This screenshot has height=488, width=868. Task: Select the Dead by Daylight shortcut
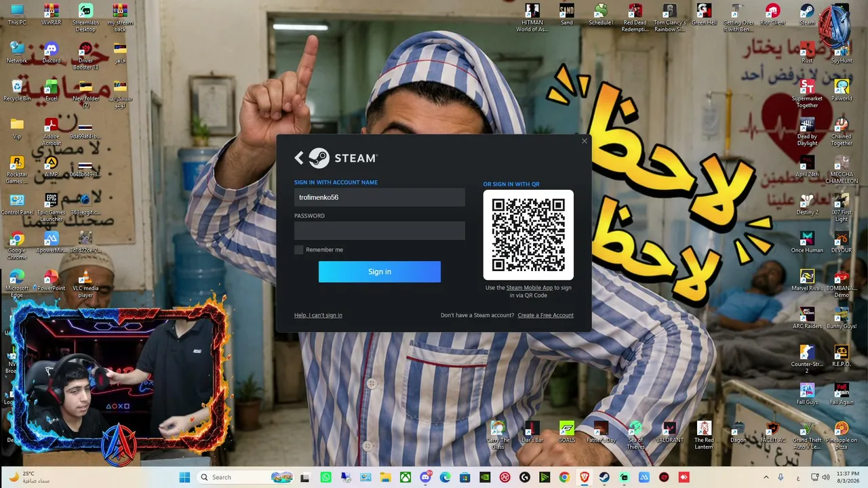(807, 132)
